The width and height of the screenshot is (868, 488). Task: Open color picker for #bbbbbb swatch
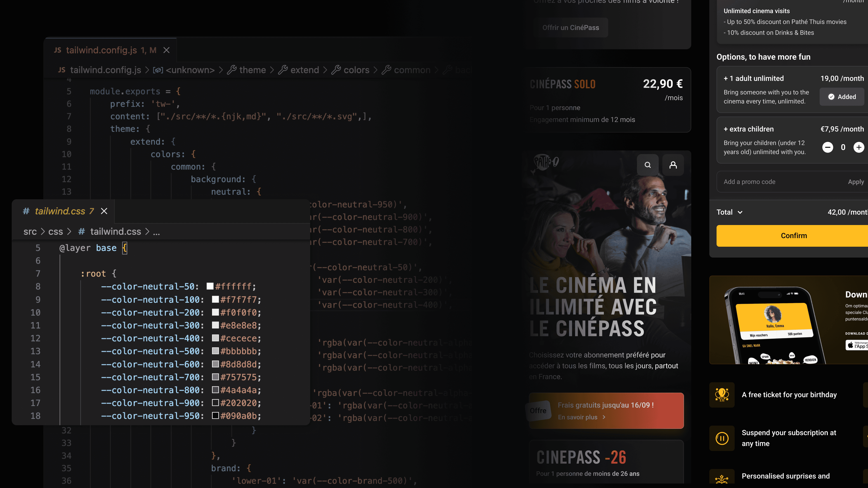tap(215, 351)
